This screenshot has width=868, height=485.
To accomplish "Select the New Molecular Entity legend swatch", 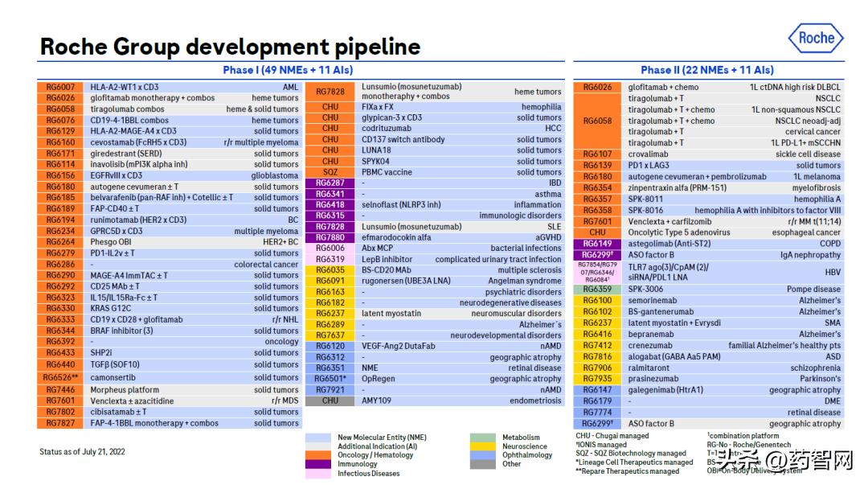I will pyautogui.click(x=319, y=438).
